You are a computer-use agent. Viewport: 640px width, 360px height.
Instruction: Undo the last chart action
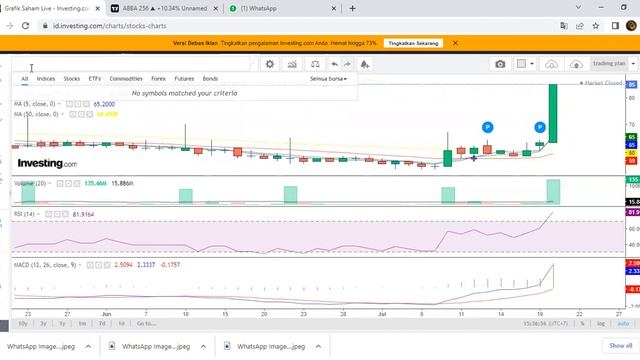pyautogui.click(x=334, y=64)
